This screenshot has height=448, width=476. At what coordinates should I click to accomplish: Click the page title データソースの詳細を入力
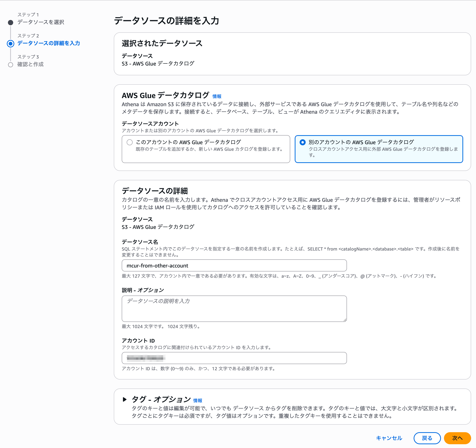pyautogui.click(x=166, y=21)
